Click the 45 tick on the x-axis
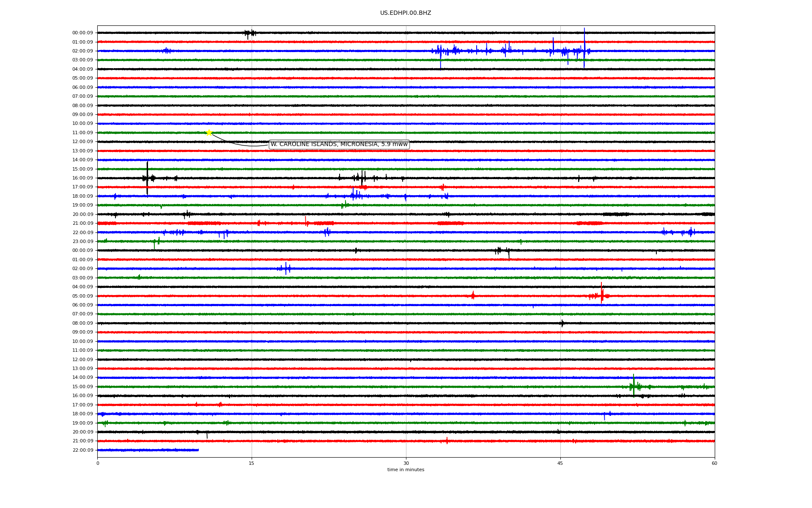812x508 pixels. coord(560,463)
